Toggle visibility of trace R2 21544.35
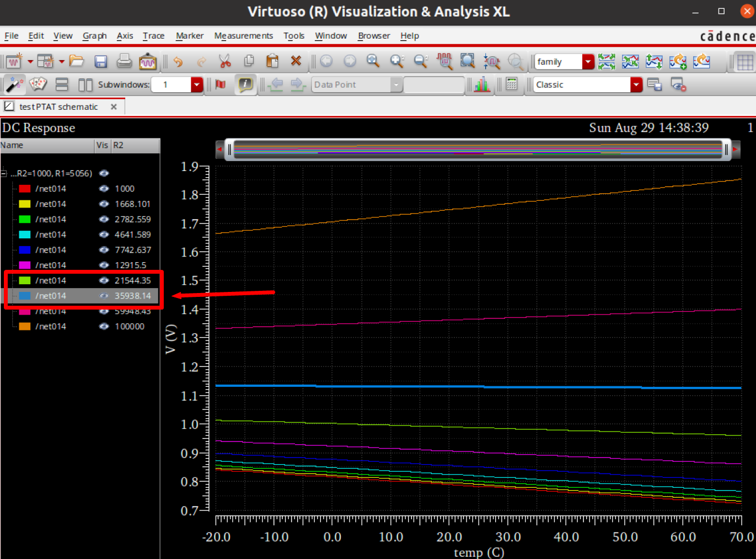 (104, 280)
